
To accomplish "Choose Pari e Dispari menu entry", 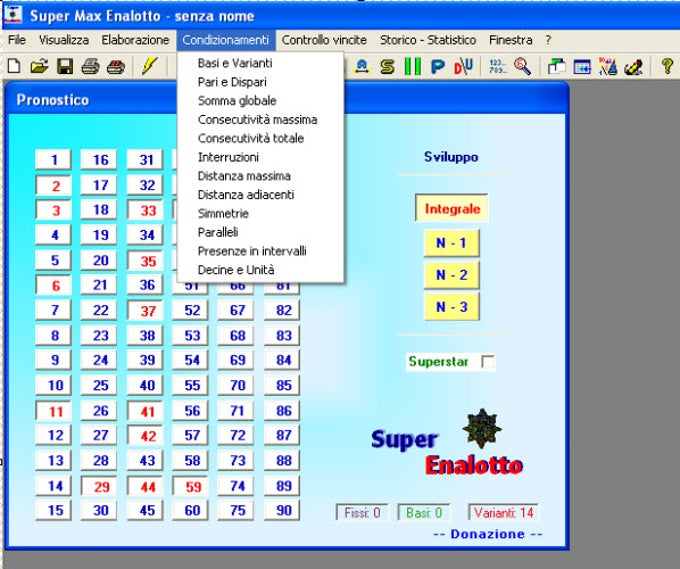I will click(x=260, y=82).
